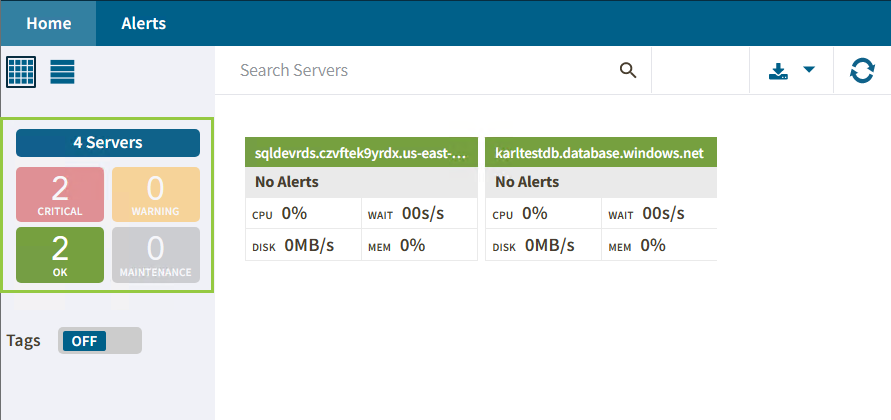Filter servers by Maintenance status
This screenshot has width=891, height=420.
[155, 255]
